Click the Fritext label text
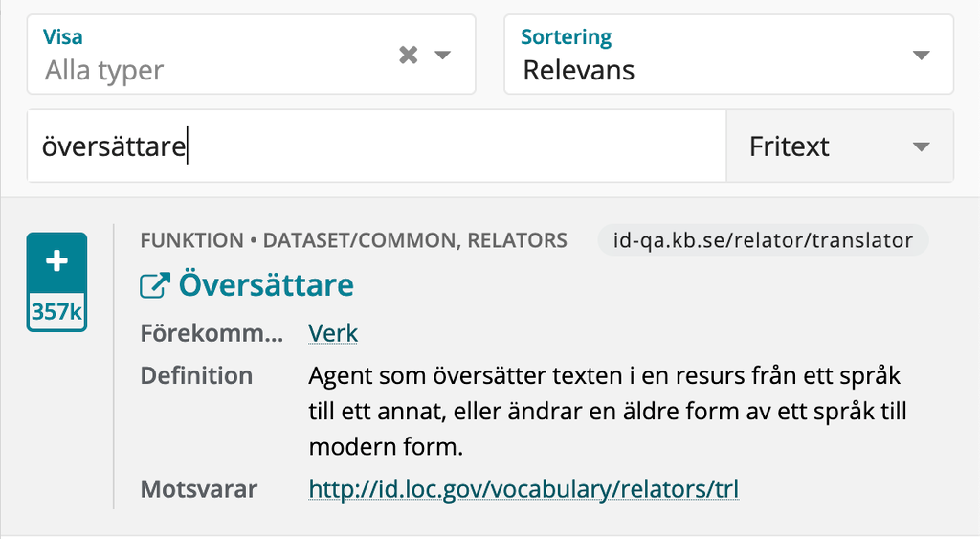980x539 pixels. (x=789, y=146)
